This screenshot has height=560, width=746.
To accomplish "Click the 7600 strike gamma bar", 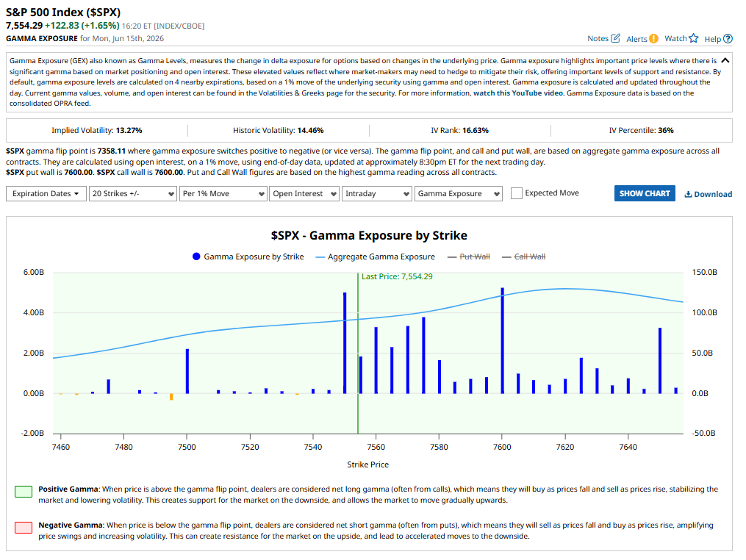I will (502, 341).
